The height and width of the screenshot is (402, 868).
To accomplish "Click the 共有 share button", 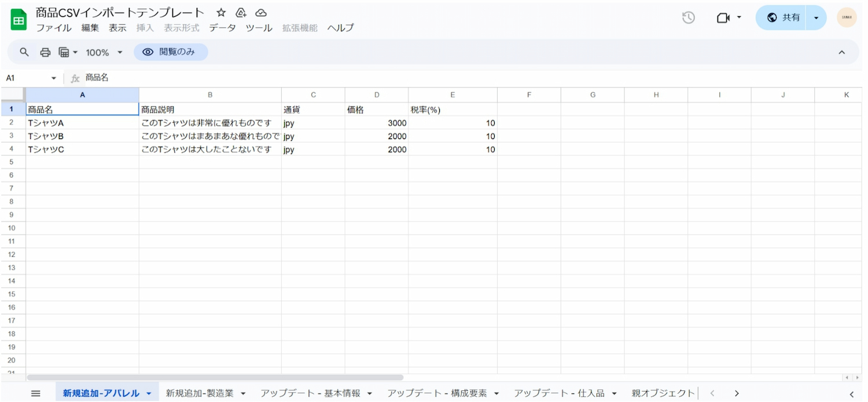I will click(x=784, y=18).
